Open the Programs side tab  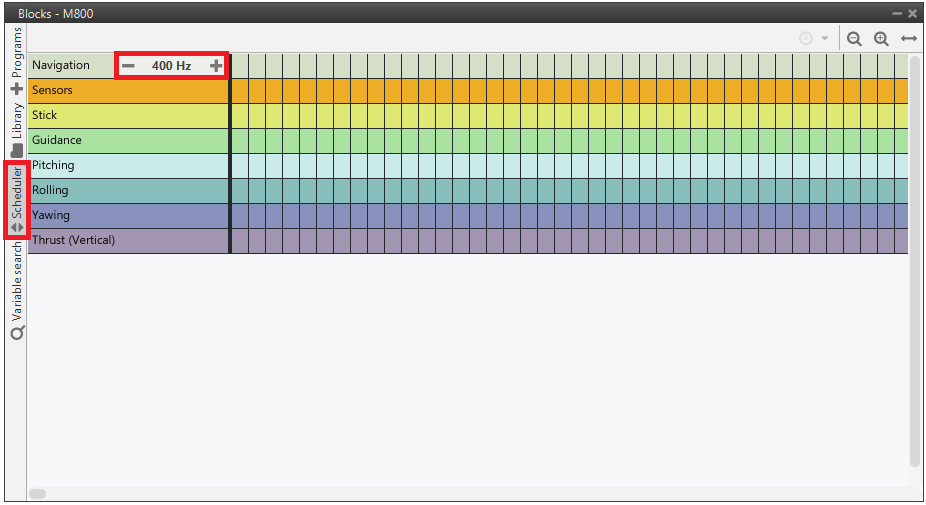click(16, 53)
